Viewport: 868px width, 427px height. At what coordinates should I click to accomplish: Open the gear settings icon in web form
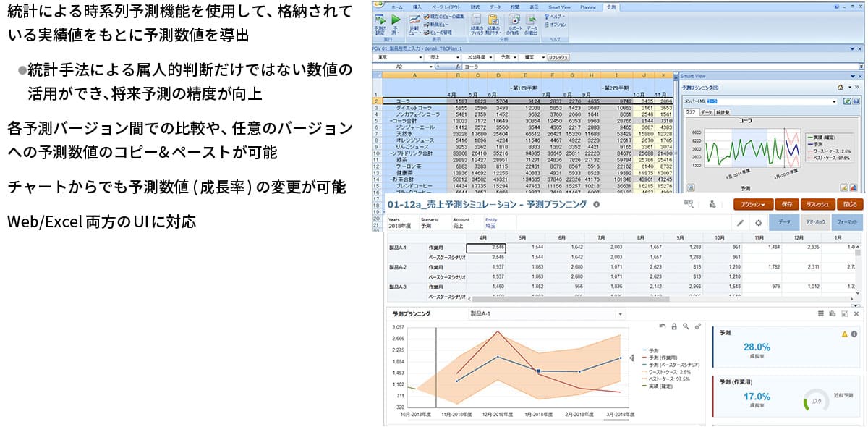758,223
